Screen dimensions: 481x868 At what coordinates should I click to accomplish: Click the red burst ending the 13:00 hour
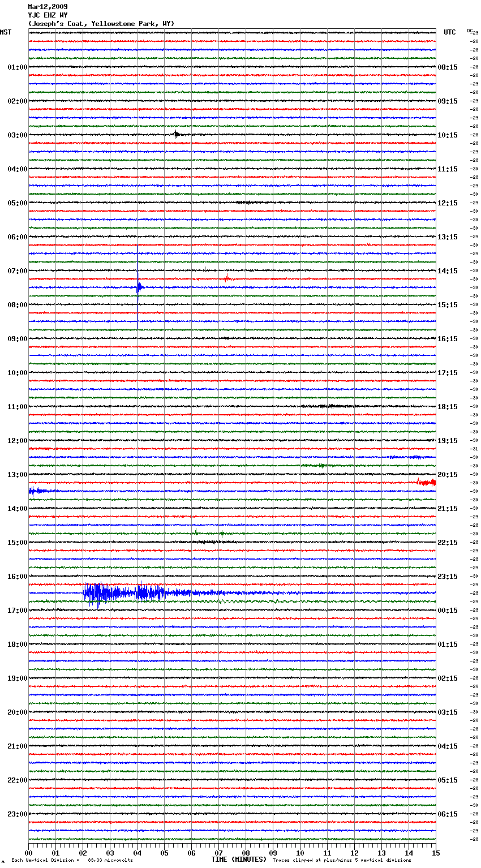426,483
